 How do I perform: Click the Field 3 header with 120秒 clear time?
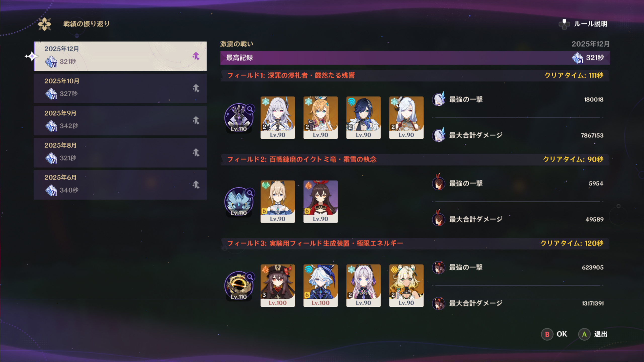coord(415,243)
